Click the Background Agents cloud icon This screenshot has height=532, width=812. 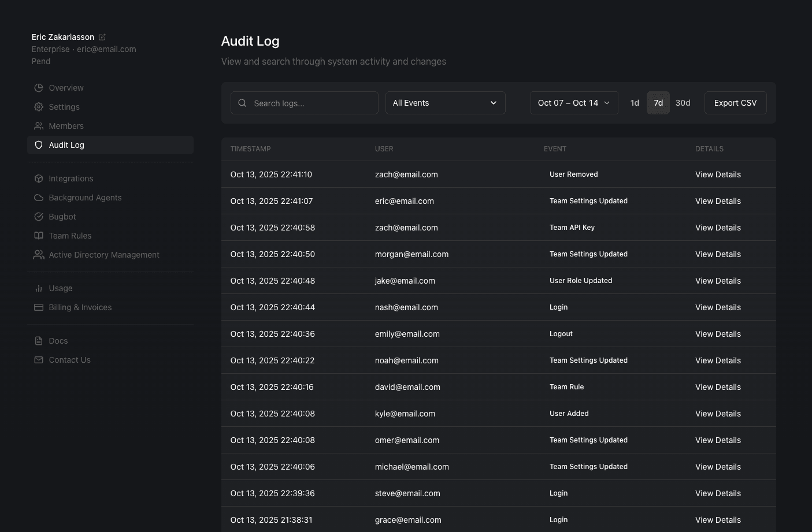(38, 197)
